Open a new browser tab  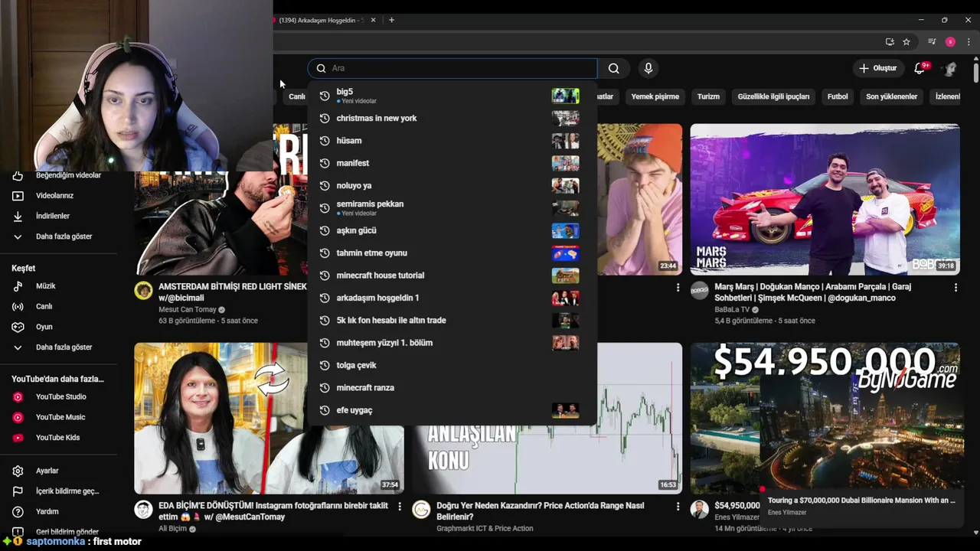coord(391,20)
